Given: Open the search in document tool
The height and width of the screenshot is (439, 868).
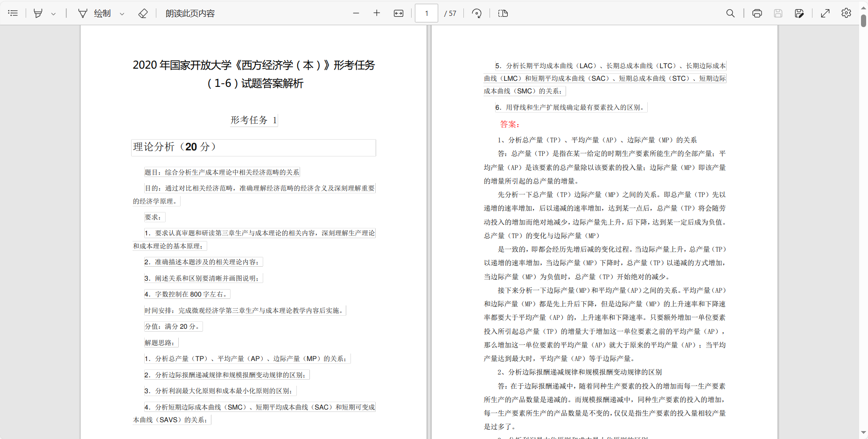Looking at the screenshot, I should pyautogui.click(x=730, y=13).
